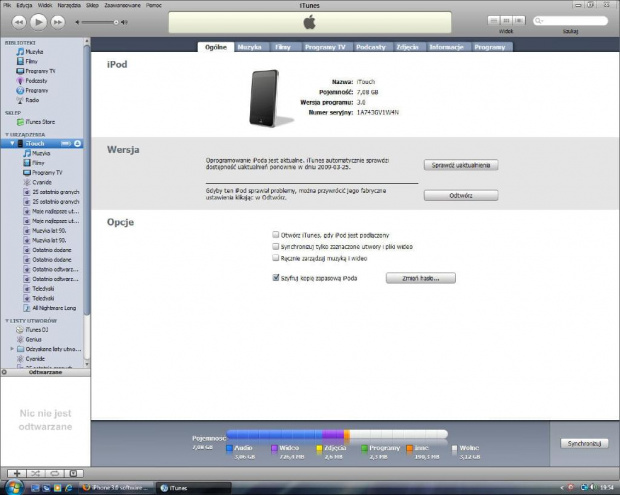Open the Zaawansowane menu

pyautogui.click(x=123, y=5)
